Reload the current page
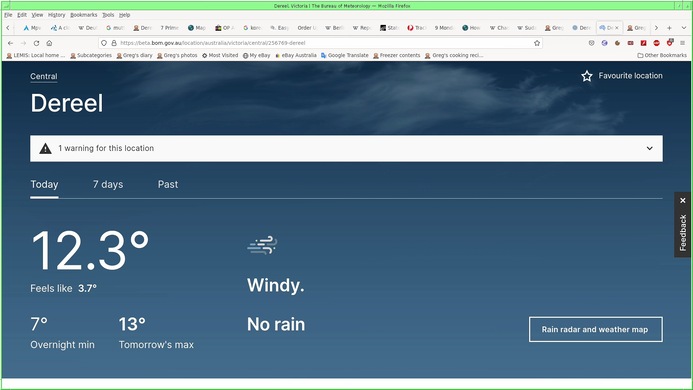The width and height of the screenshot is (693, 390). 36,43
